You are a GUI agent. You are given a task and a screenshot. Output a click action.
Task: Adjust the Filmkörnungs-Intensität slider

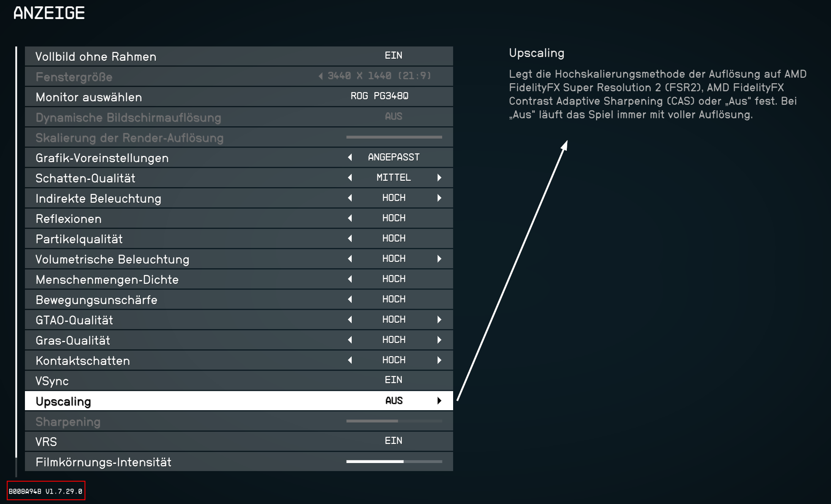click(x=394, y=462)
